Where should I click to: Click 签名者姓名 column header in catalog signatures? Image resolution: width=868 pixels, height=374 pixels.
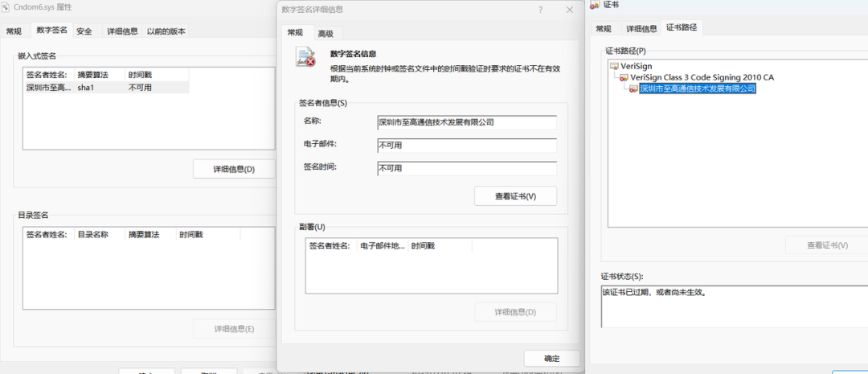[x=48, y=235]
